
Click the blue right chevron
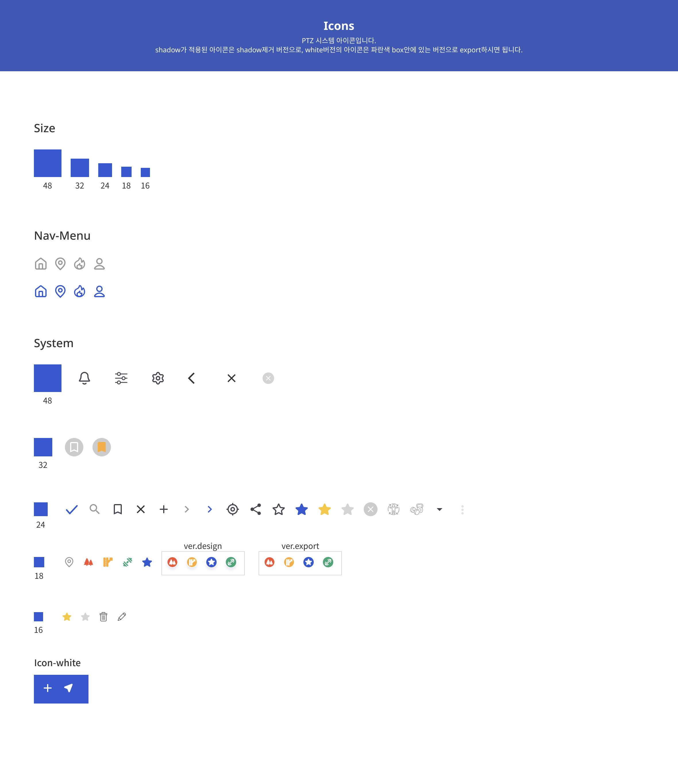(x=210, y=509)
